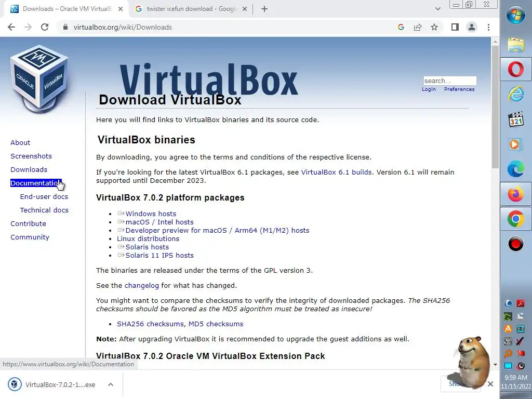Close the Downloads – Oracle VM VirtualBox tab

tap(121, 9)
